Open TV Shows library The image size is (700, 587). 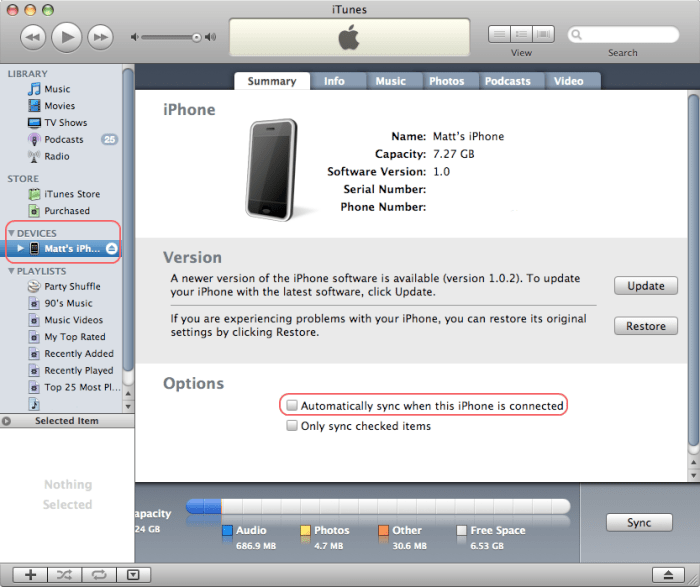pos(66,122)
